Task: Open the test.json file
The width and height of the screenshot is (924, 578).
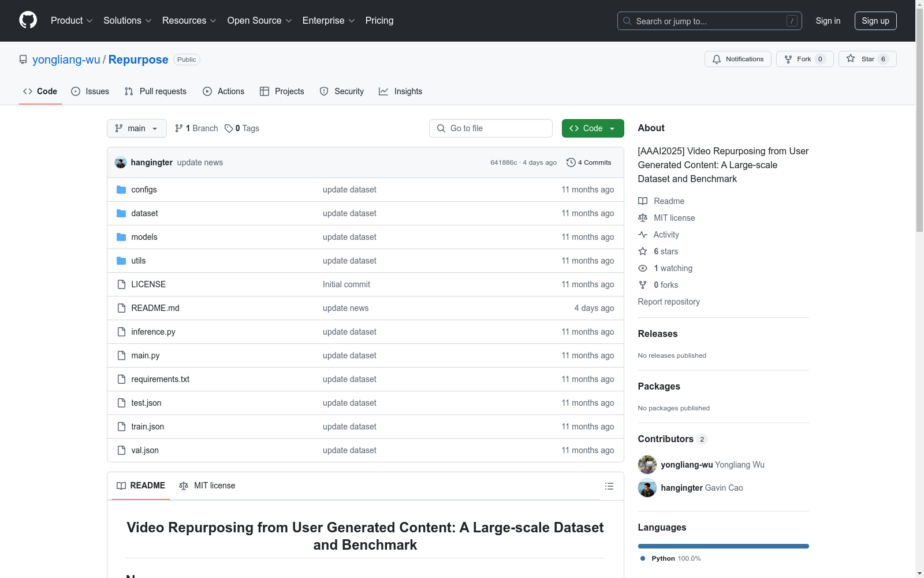Action: click(146, 403)
